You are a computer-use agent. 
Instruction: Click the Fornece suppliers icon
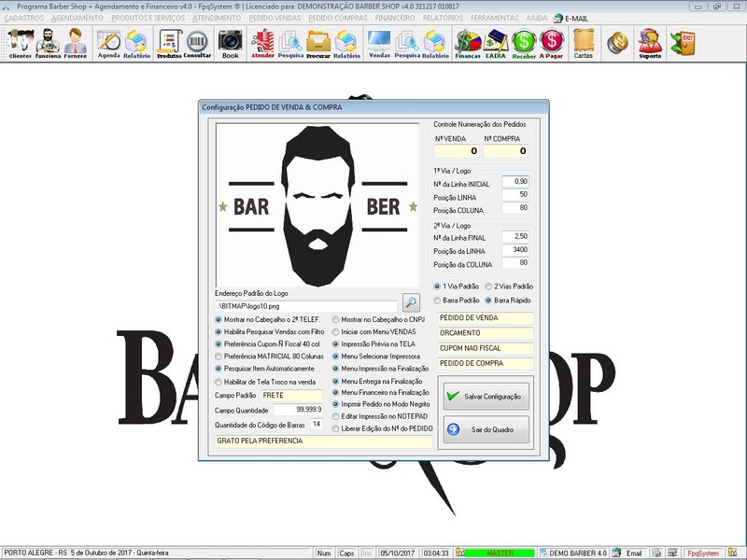[75, 43]
